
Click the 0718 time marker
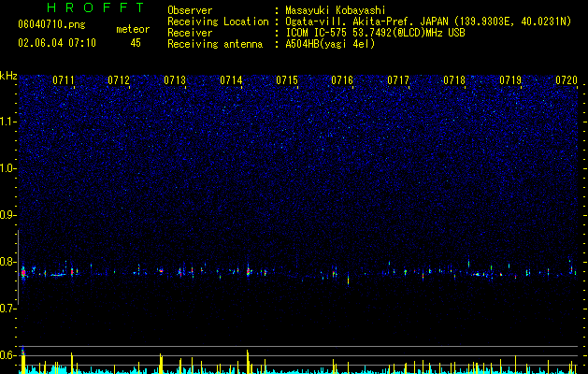[x=454, y=80]
